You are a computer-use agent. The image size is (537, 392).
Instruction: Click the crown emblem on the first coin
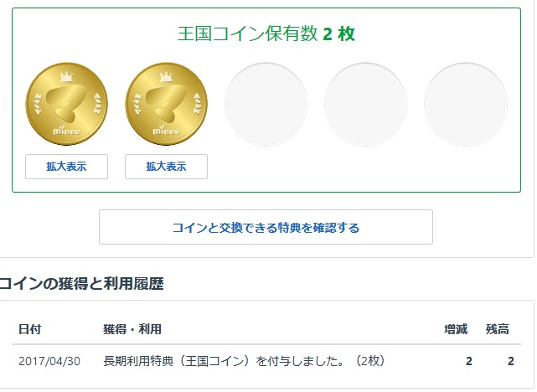pos(67,76)
